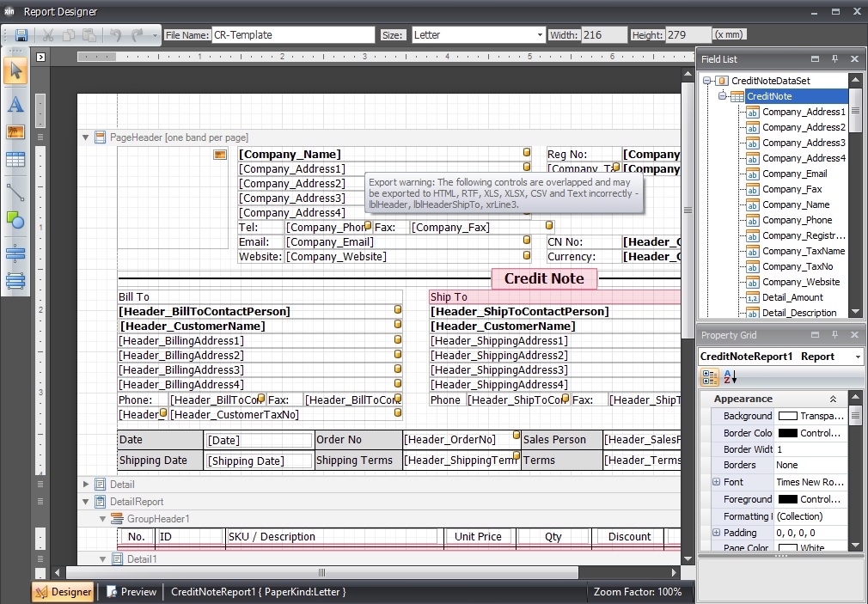Click the Undo arrow icon

(x=116, y=35)
